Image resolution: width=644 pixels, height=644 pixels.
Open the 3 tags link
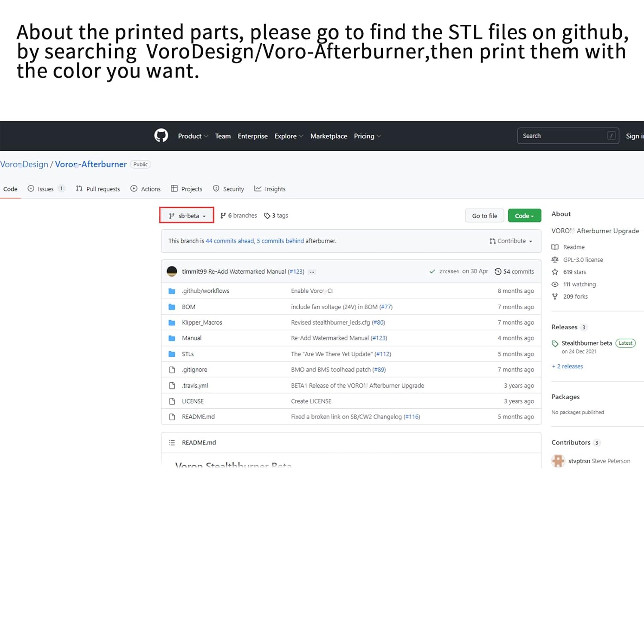[276, 216]
